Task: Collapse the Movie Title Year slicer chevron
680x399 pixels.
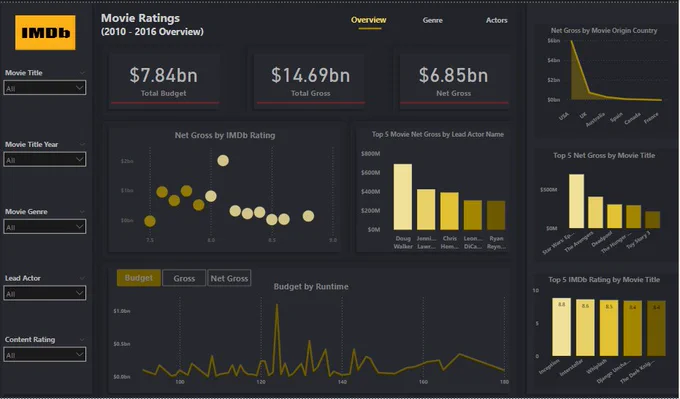Action: tap(82, 144)
